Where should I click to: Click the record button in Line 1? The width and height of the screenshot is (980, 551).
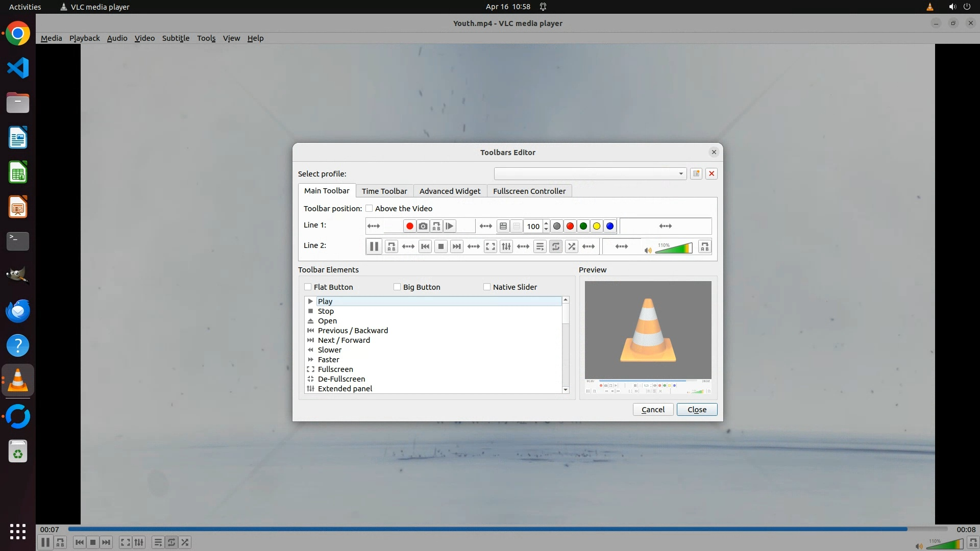[409, 226]
